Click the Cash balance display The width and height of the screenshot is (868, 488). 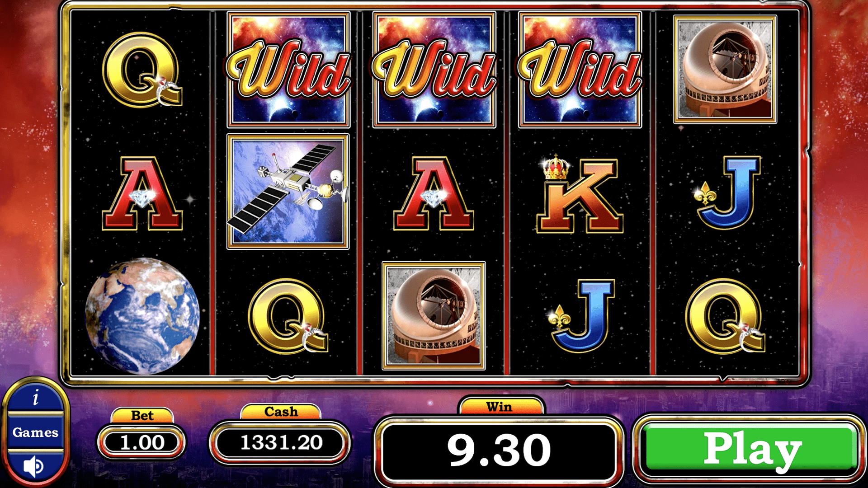click(281, 442)
